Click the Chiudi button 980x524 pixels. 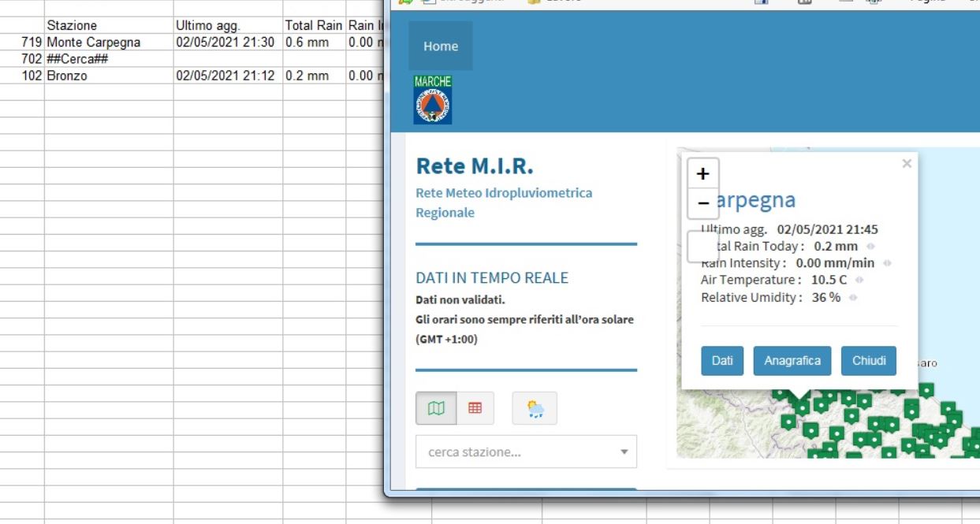869,361
